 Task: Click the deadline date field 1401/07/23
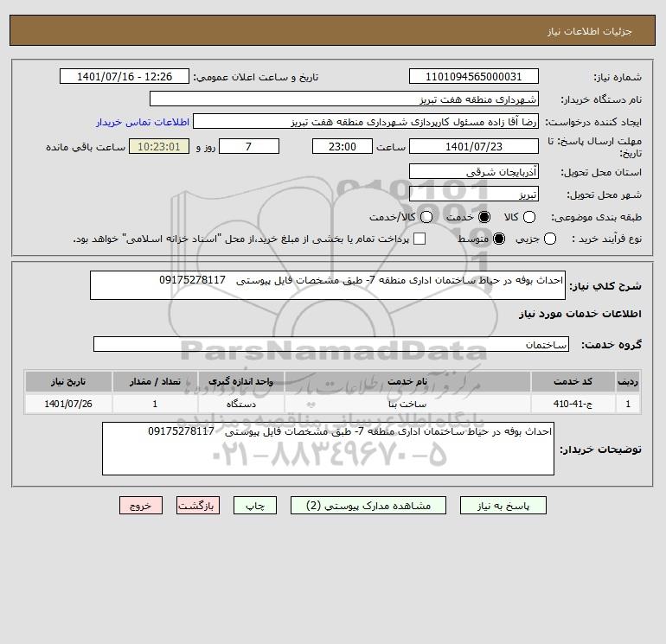[x=474, y=146]
